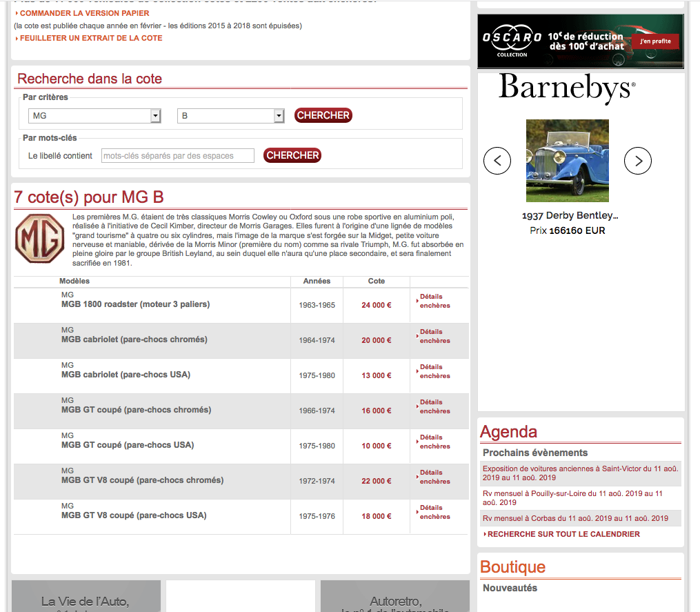Open Détails enchères for MGB GT V8 chromés
The width and height of the screenshot is (700, 612).
434,477
